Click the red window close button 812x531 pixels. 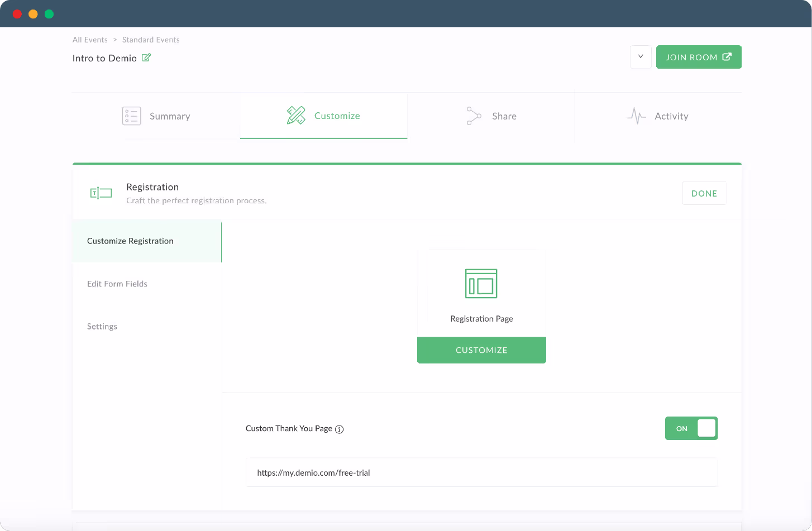click(17, 14)
